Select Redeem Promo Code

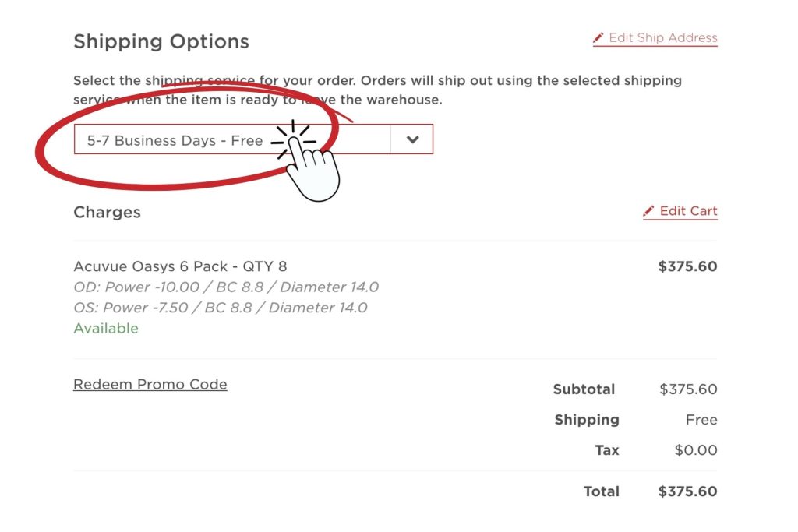click(x=150, y=384)
